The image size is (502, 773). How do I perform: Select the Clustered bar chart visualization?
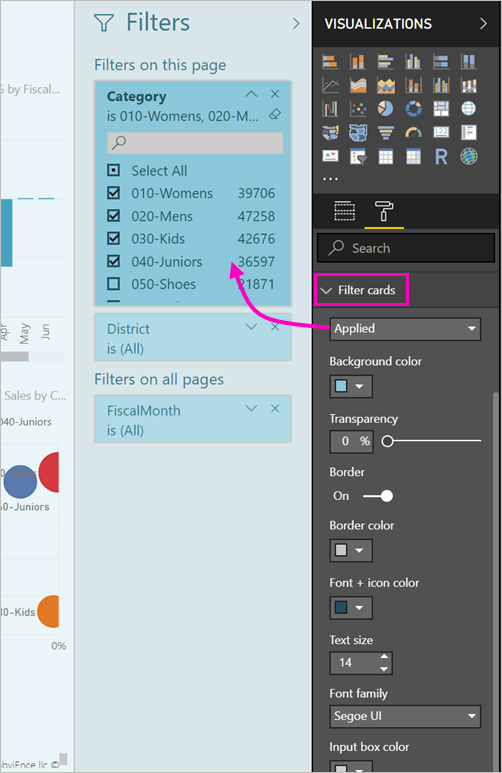coord(386,62)
